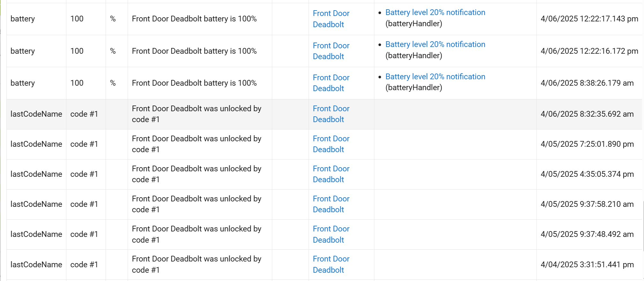Open Battery level 20% notification at 12:22:16 pm
Image resolution: width=644 pixels, height=281 pixels.
(435, 44)
